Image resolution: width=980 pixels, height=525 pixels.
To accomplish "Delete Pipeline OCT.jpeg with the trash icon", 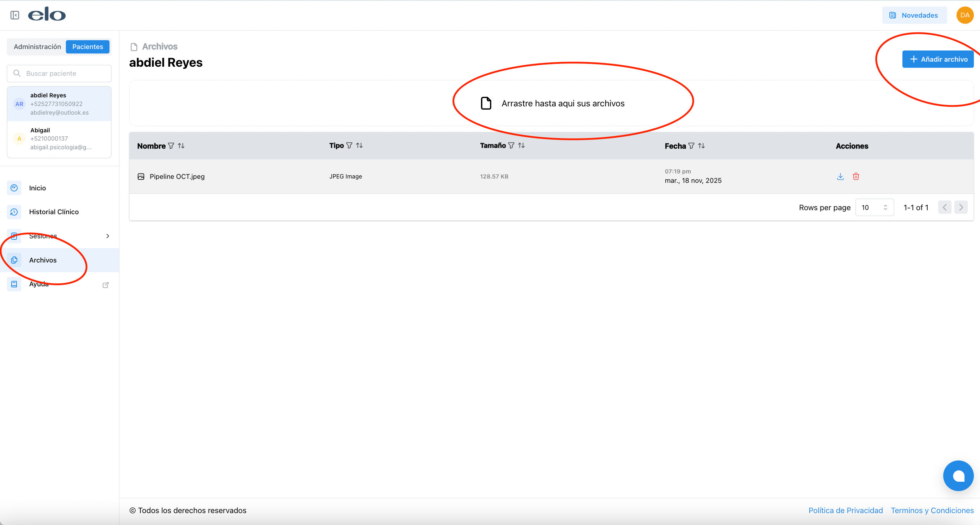I will [x=856, y=176].
